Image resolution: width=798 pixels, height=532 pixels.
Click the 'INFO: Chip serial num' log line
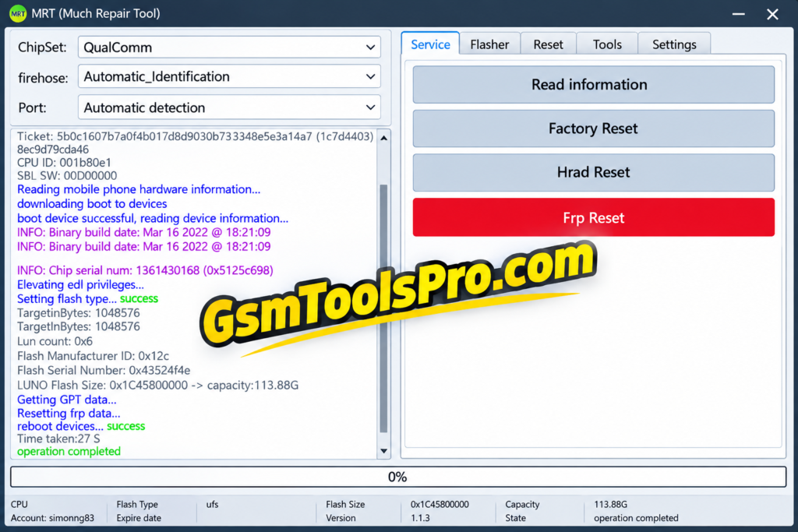click(x=145, y=270)
